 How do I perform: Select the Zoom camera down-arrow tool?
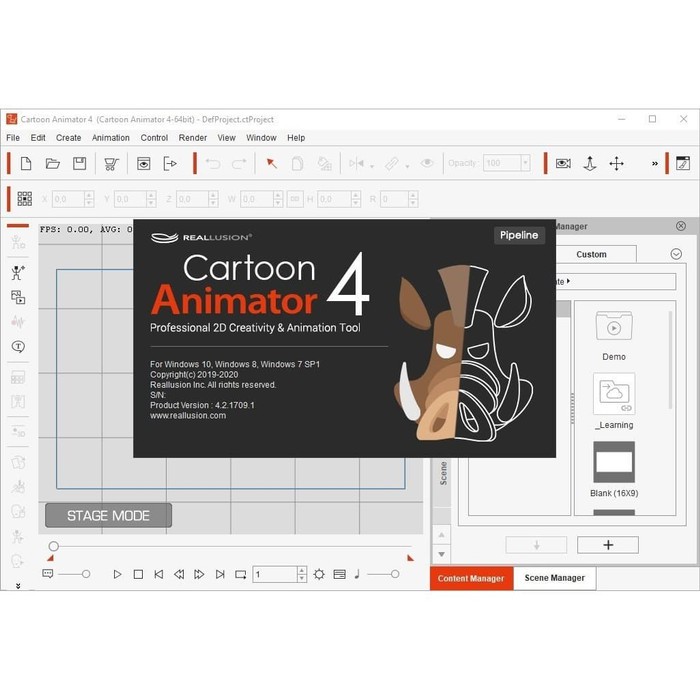click(590, 164)
